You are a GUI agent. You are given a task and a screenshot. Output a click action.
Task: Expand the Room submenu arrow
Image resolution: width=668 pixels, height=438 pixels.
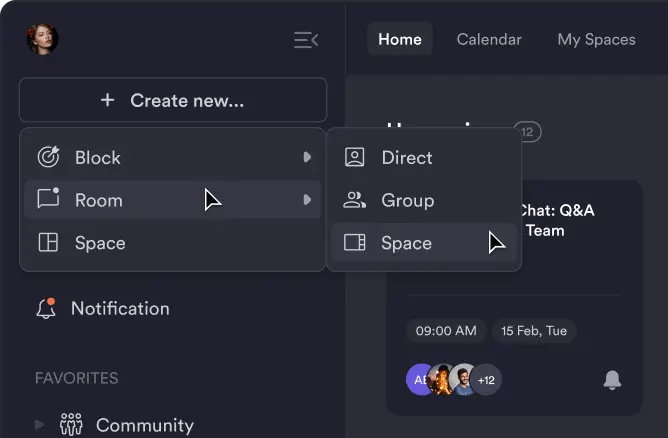coord(307,200)
